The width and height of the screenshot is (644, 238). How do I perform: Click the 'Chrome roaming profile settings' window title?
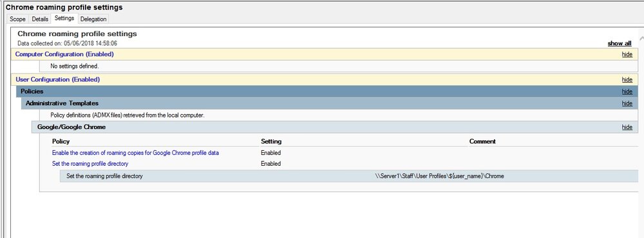[64, 7]
